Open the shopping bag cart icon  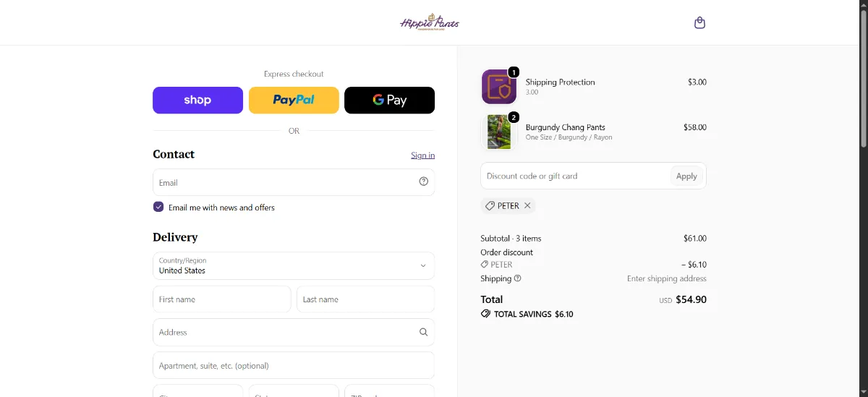click(699, 22)
